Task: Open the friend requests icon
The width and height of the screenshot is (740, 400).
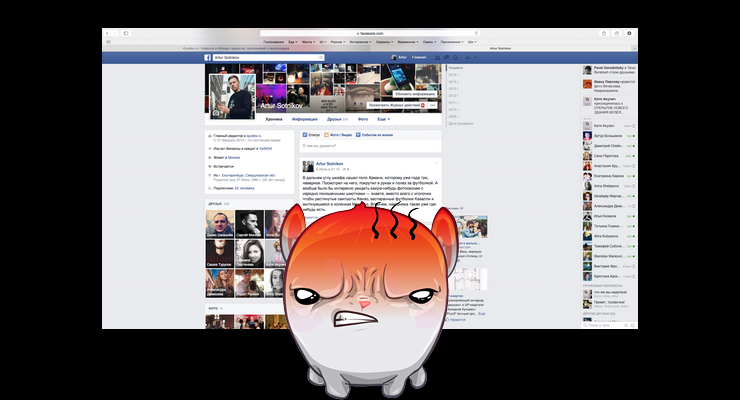Action: 437,58
